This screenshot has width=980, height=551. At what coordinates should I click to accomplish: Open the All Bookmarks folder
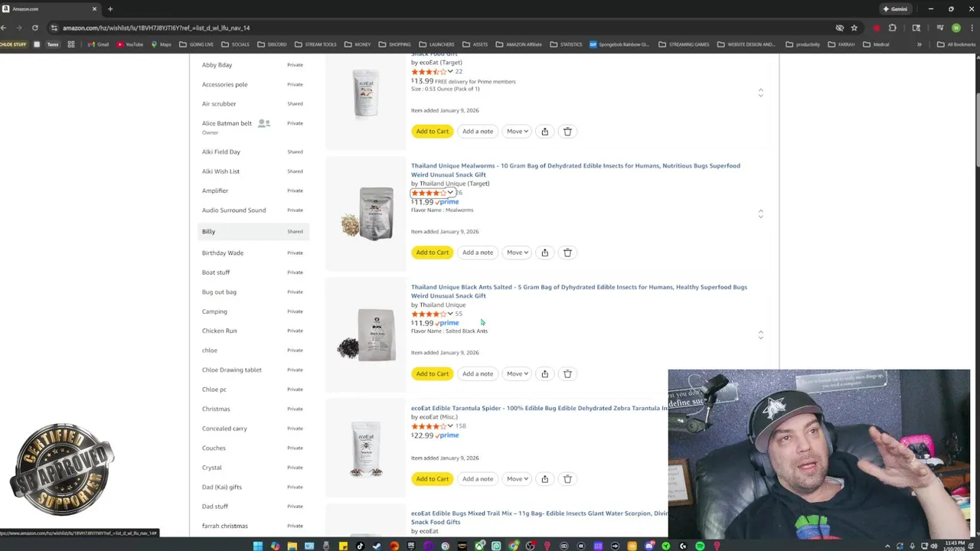tap(955, 44)
